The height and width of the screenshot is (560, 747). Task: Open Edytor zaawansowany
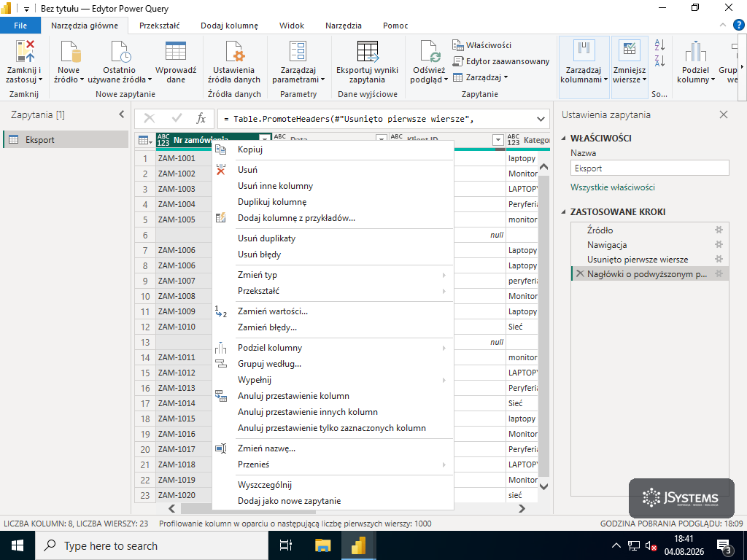click(500, 61)
